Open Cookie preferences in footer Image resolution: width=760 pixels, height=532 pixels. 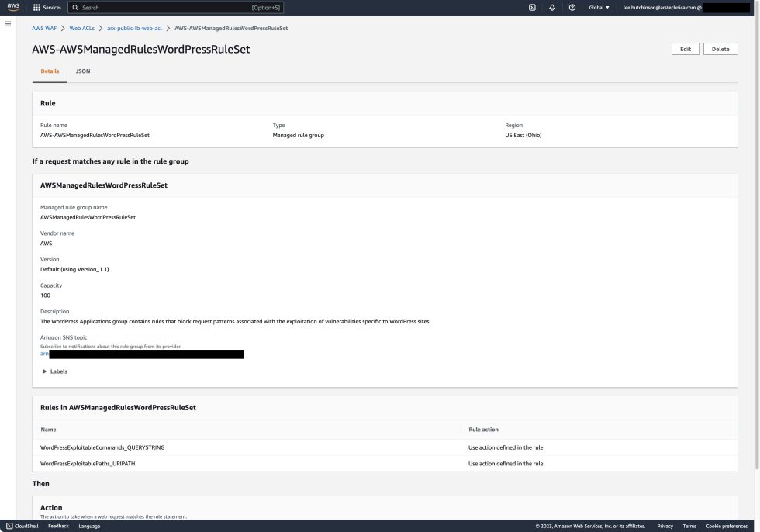point(726,526)
